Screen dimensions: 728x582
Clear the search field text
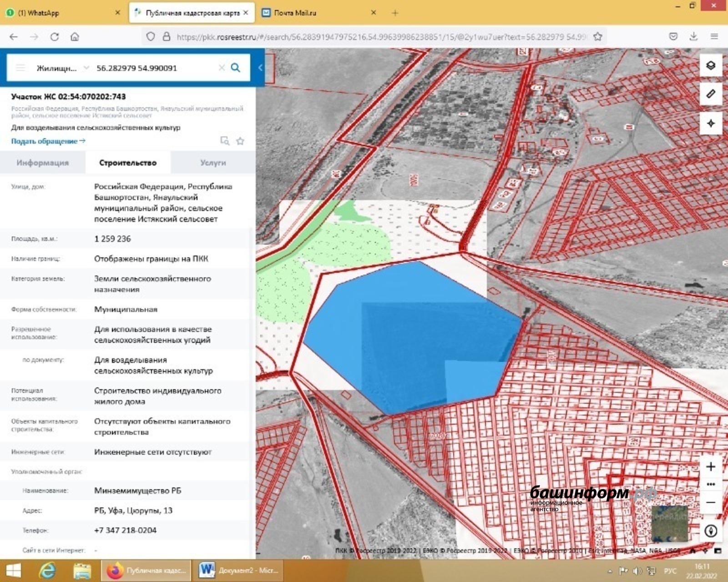(x=222, y=68)
